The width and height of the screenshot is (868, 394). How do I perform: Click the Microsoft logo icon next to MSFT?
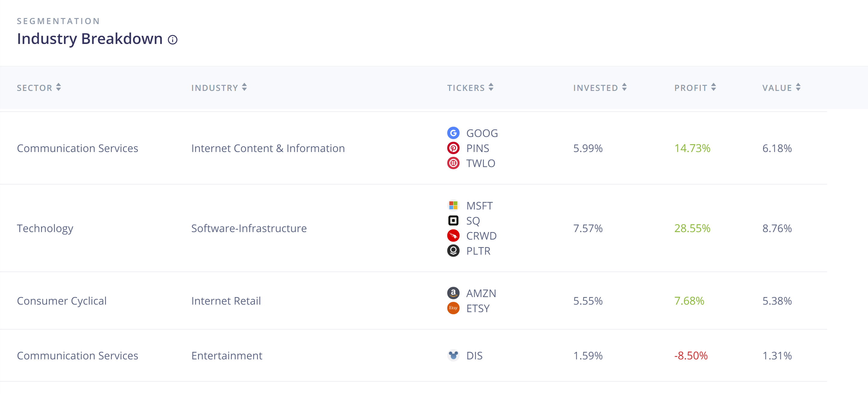[x=454, y=206]
